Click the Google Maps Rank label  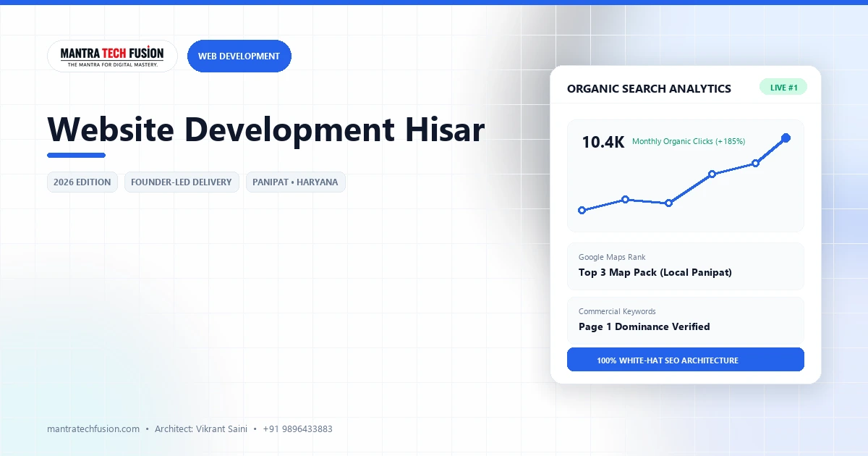612,257
